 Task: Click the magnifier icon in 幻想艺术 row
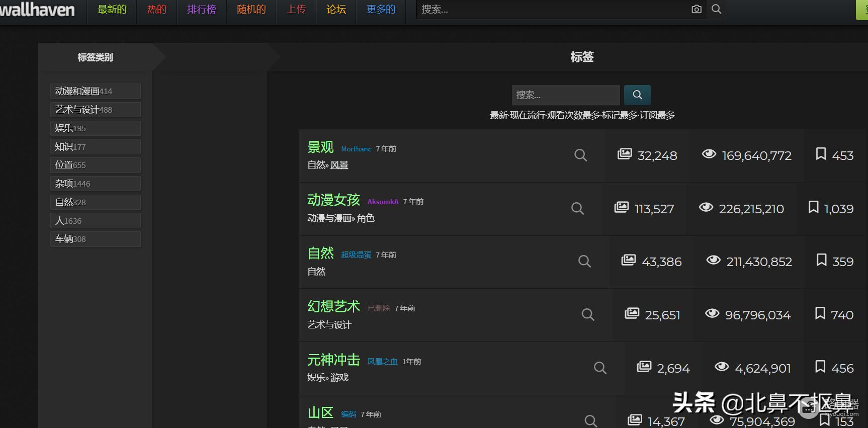pyautogui.click(x=588, y=314)
